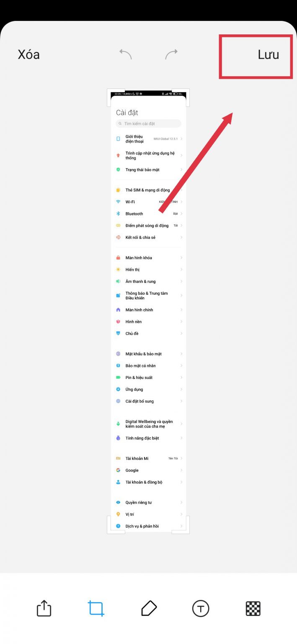Tap the Lưu save button
297x644 pixels.
tap(269, 55)
